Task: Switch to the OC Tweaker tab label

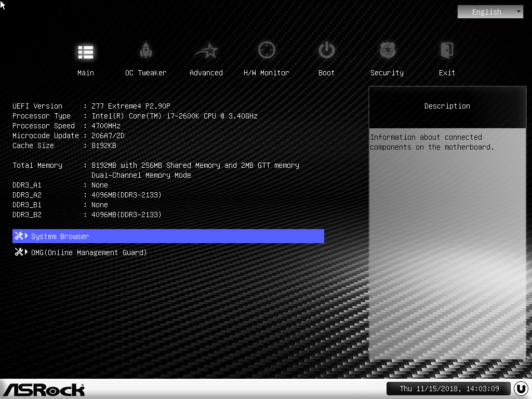Action: coord(146,73)
